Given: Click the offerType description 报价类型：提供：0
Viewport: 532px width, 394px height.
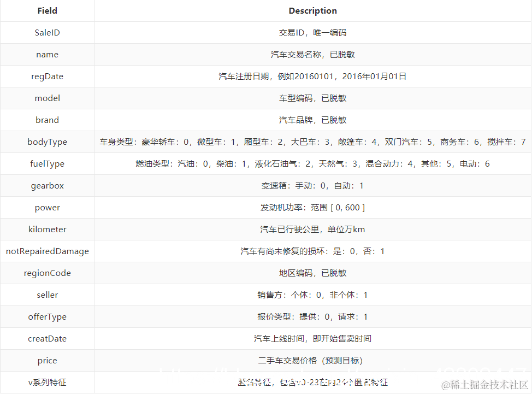Looking at the screenshot, I should point(312,316).
